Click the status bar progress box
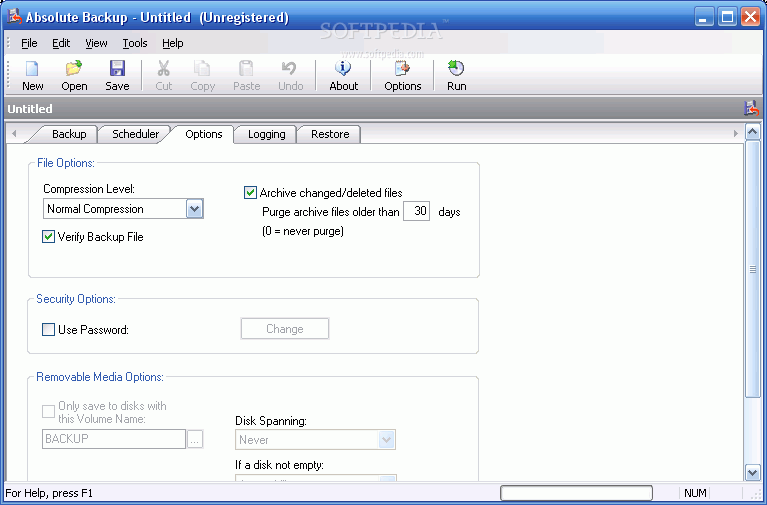Screen dimensions: 767x505 (576, 493)
